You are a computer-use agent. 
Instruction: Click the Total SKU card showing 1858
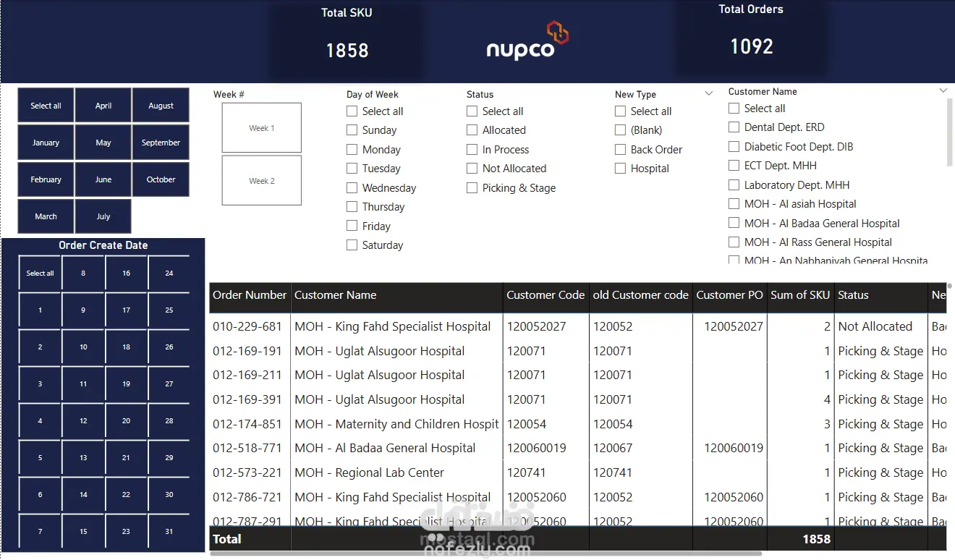pyautogui.click(x=347, y=41)
